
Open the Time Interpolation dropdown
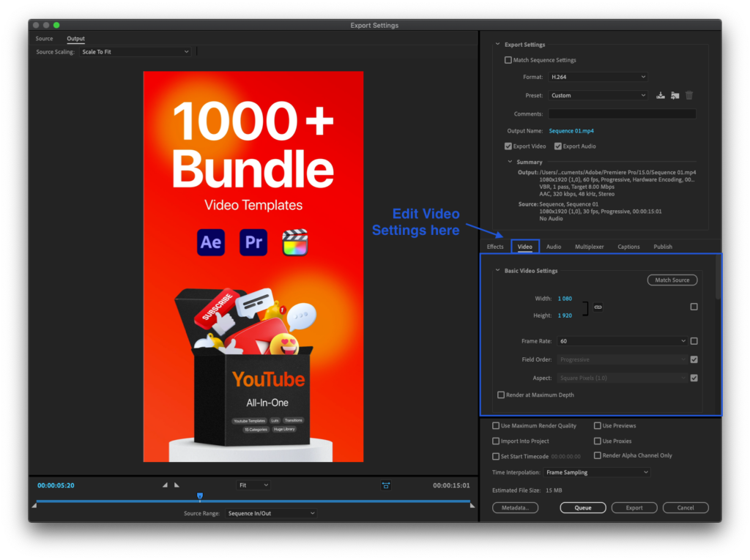tap(597, 472)
